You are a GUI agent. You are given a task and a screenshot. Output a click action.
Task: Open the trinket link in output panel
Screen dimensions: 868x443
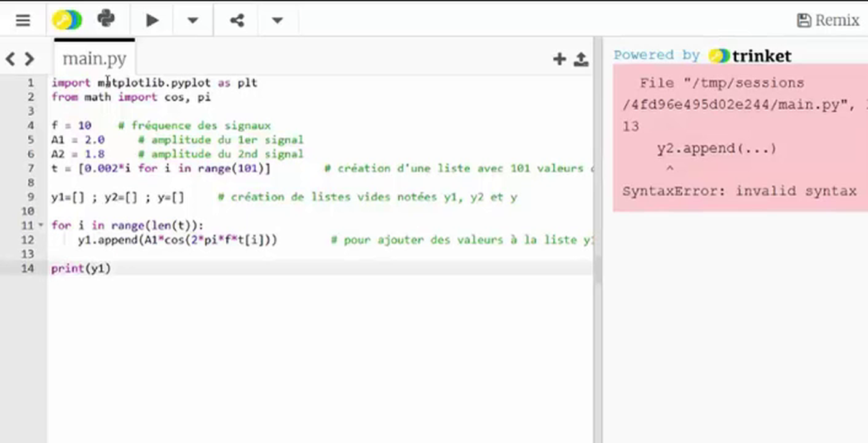point(750,56)
